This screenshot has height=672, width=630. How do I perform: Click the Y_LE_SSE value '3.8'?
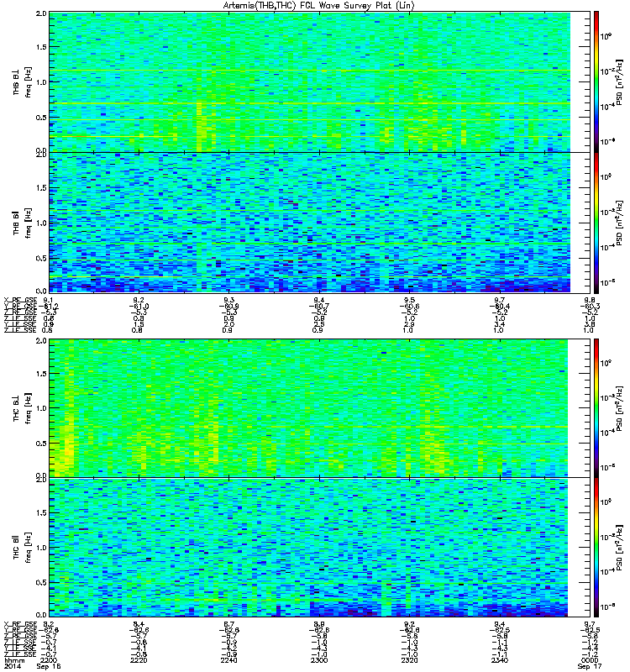(x=590, y=324)
